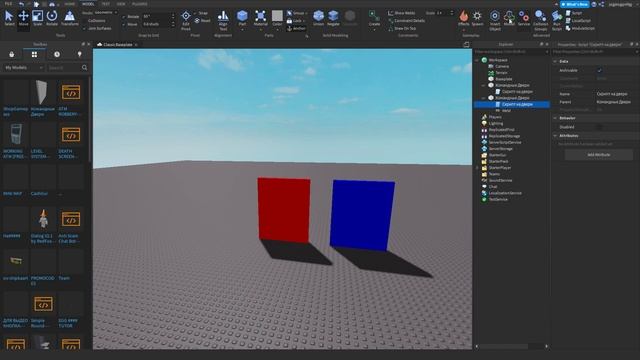
Task: Open the FILE menu
Action: click(8, 4)
